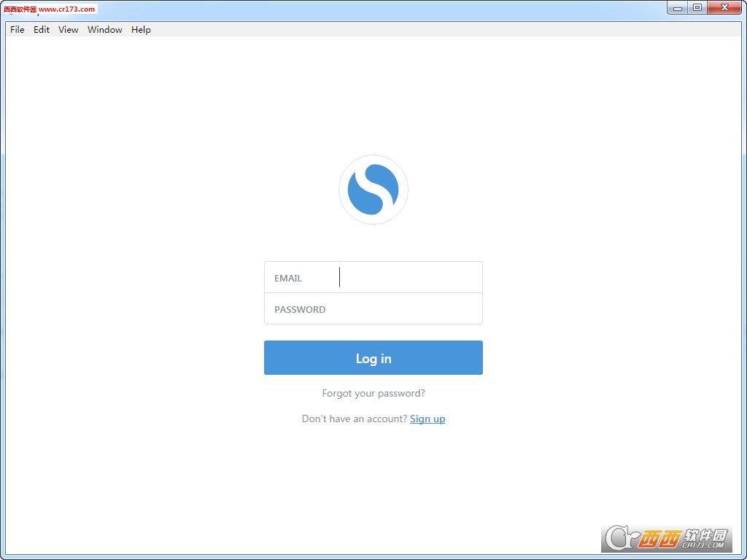The width and height of the screenshot is (747, 560).
Task: Close the application window
Action: pos(724,7)
